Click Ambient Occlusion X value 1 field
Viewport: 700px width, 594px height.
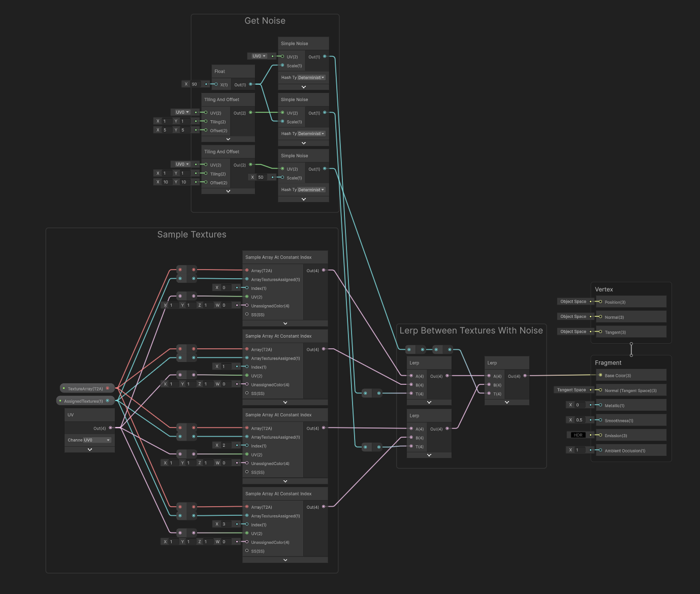pos(580,450)
